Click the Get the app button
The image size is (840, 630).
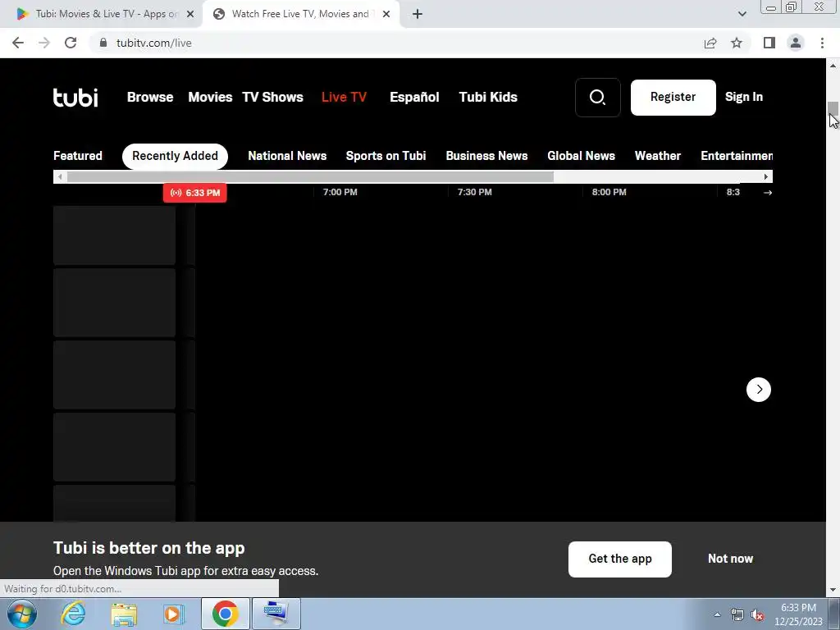coord(620,559)
